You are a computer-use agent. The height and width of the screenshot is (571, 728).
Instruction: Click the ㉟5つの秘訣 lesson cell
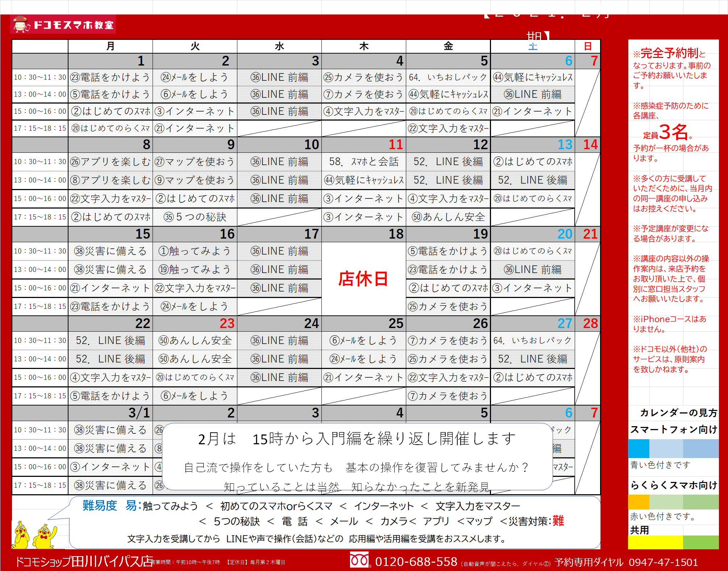click(195, 217)
